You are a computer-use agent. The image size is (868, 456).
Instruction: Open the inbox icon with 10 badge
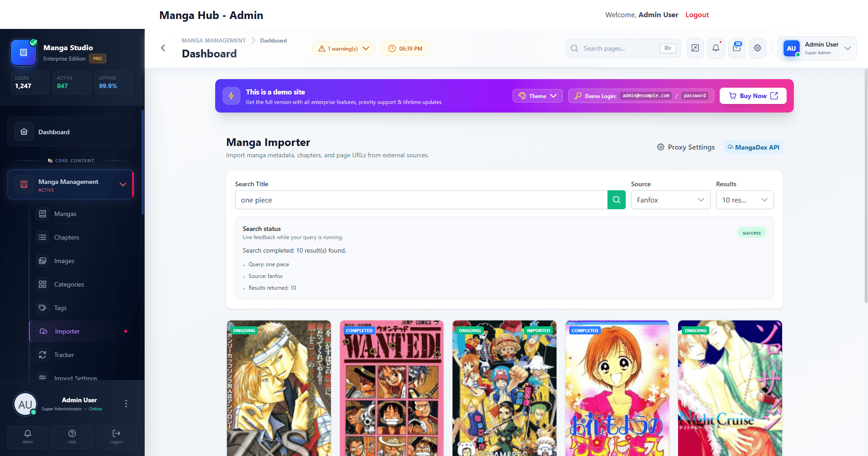tap(737, 48)
